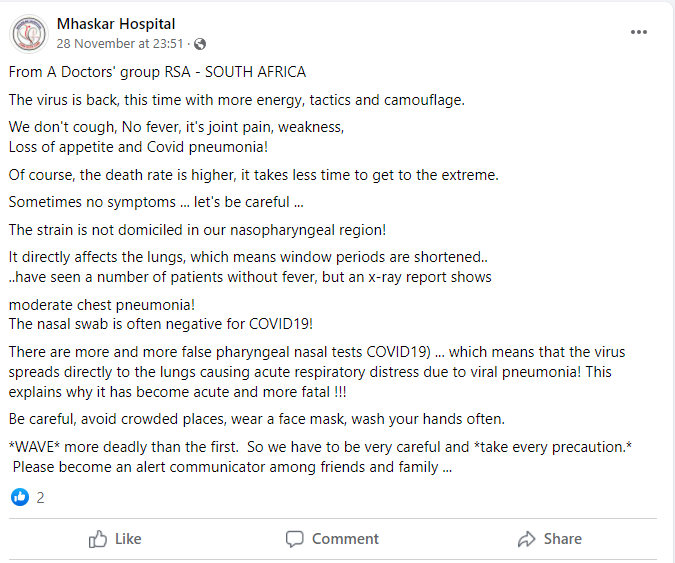675x563 pixels.
Task: Click the 'From A Doctors' group RSA' line
Action: [157, 72]
